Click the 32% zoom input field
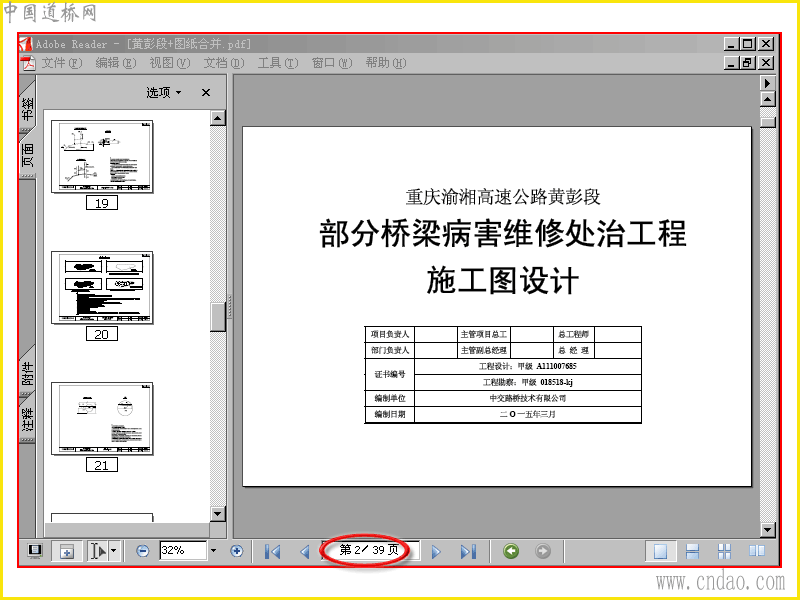The image size is (800, 600). (183, 550)
